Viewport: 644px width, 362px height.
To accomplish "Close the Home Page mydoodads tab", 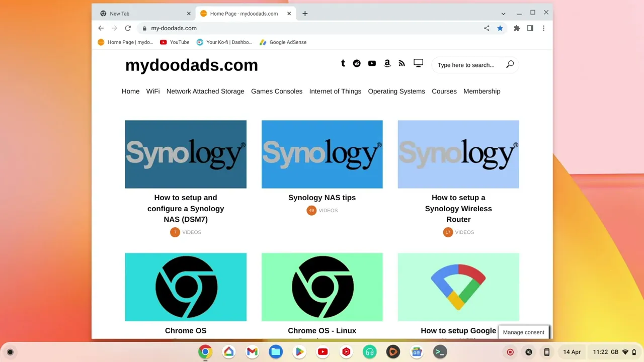I will 289,14.
